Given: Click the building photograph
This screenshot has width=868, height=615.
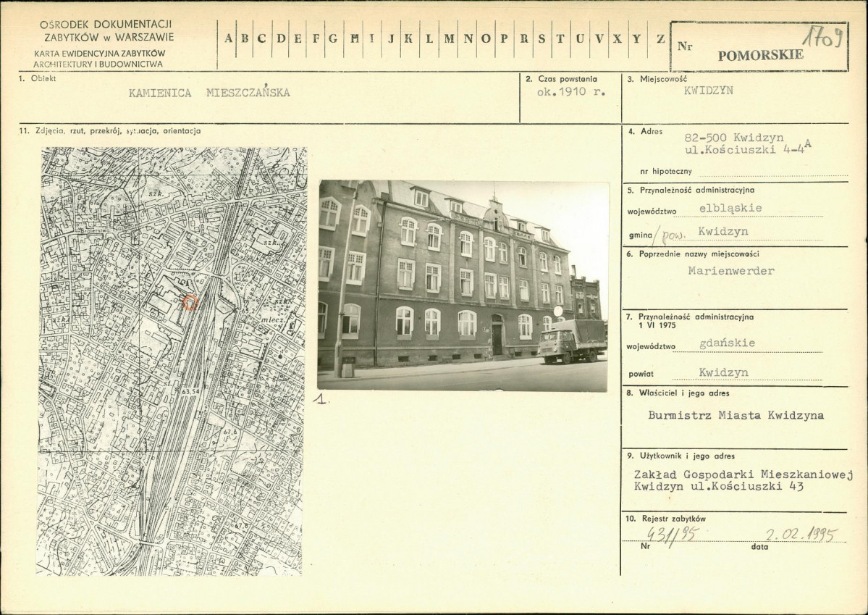Looking at the screenshot, I should [x=463, y=285].
